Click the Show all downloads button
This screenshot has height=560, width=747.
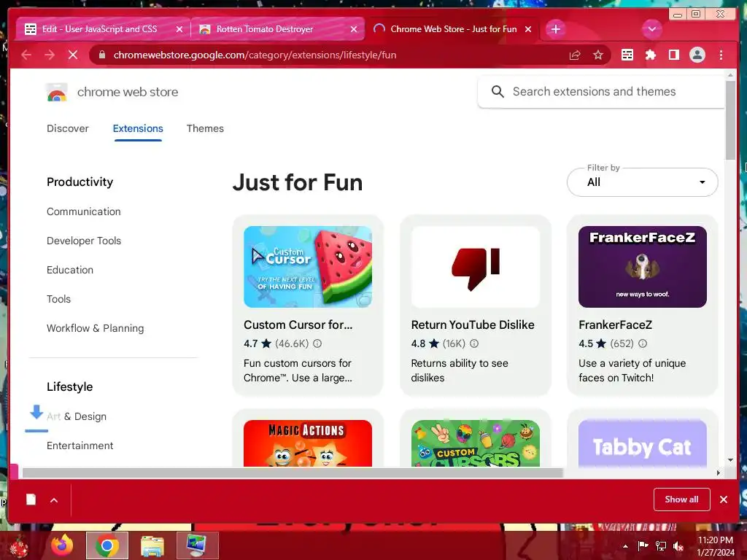pos(682,499)
